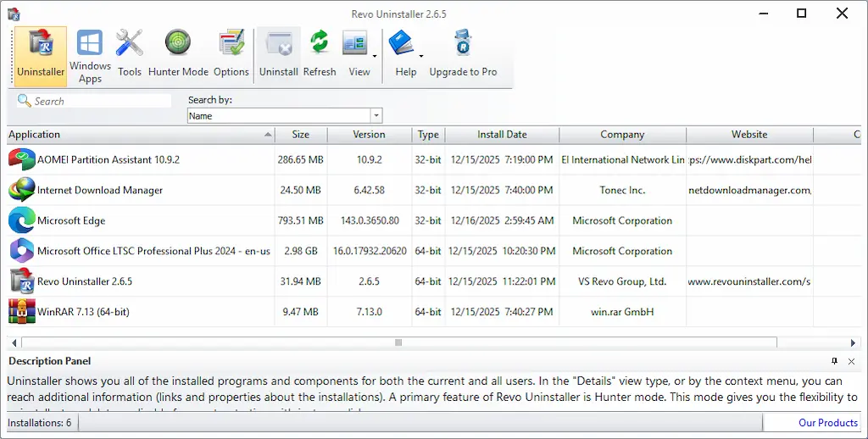Sort by the Application column header
The image size is (868, 439).
coord(141,135)
